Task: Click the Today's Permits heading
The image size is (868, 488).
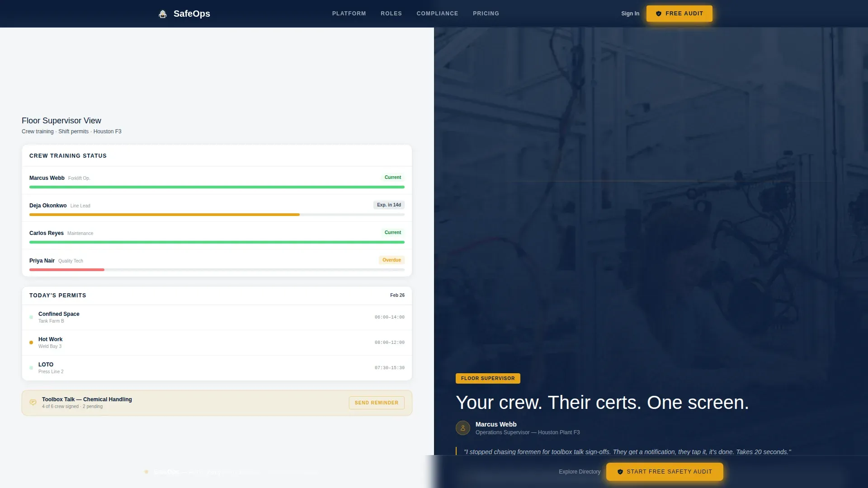Action: tap(58, 296)
